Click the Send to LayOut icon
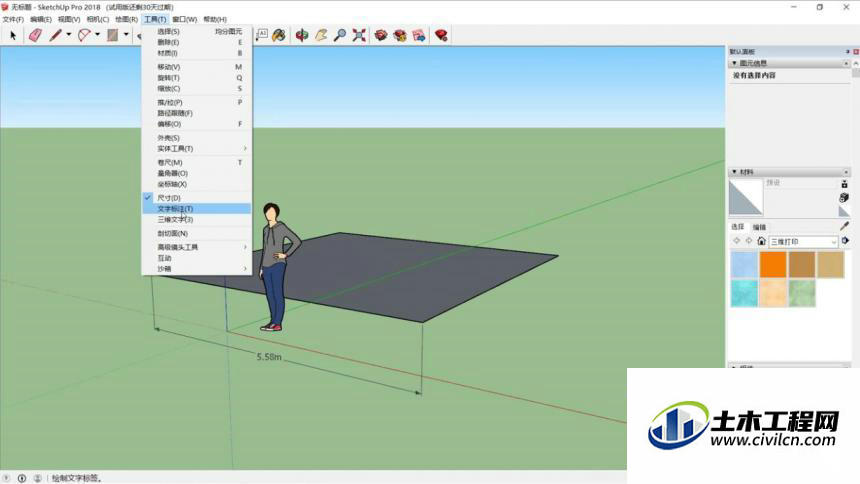This screenshot has height=484, width=860. tap(419, 36)
